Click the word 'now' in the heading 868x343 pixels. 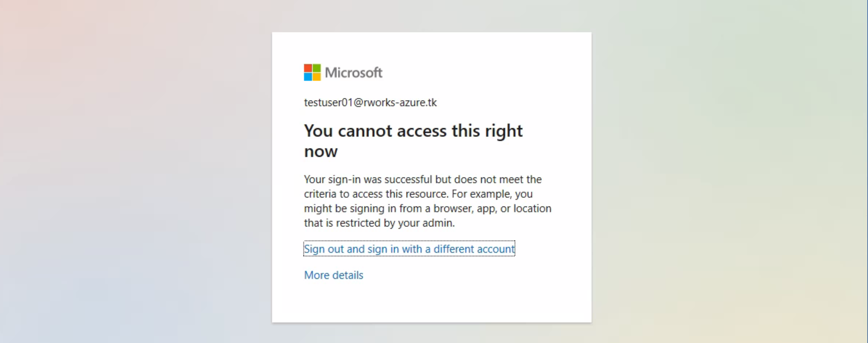[320, 151]
